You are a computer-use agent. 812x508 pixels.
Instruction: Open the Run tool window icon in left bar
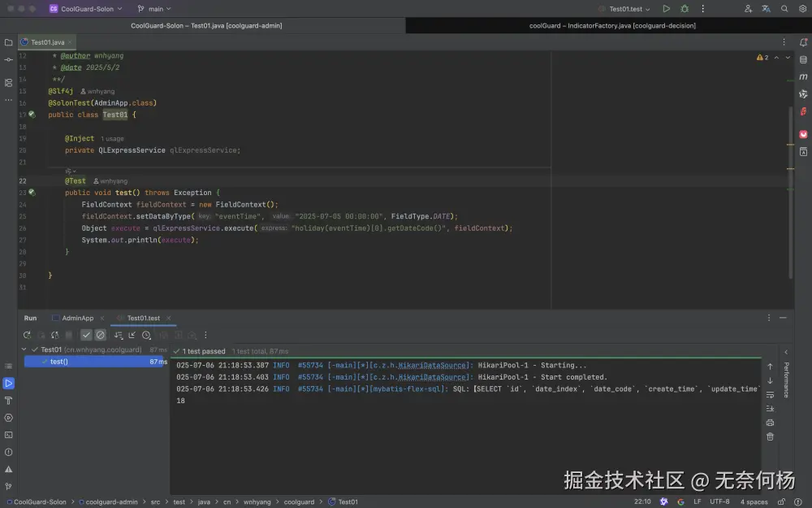tap(8, 383)
